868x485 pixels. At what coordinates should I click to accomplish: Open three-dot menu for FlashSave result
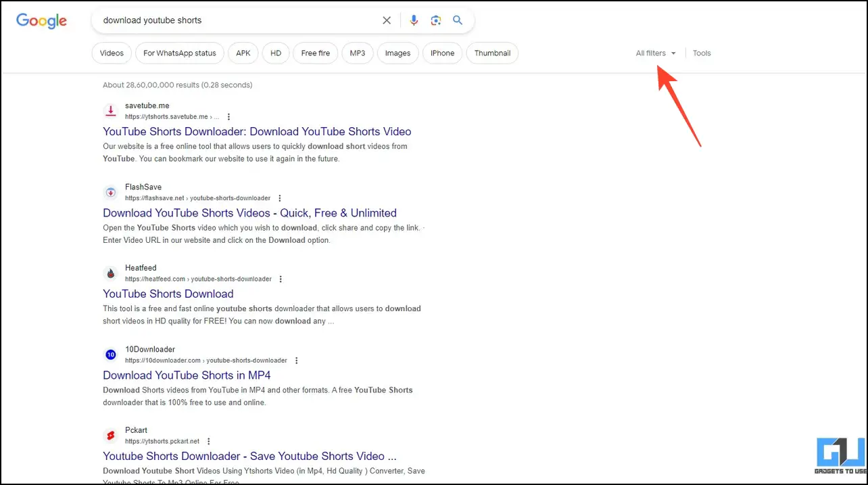(279, 198)
